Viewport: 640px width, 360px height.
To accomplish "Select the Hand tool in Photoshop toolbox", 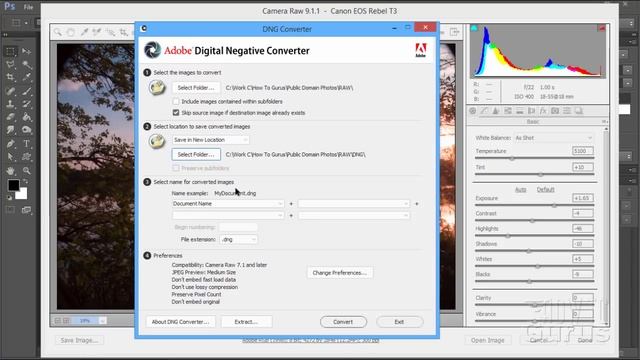I will click(10, 170).
